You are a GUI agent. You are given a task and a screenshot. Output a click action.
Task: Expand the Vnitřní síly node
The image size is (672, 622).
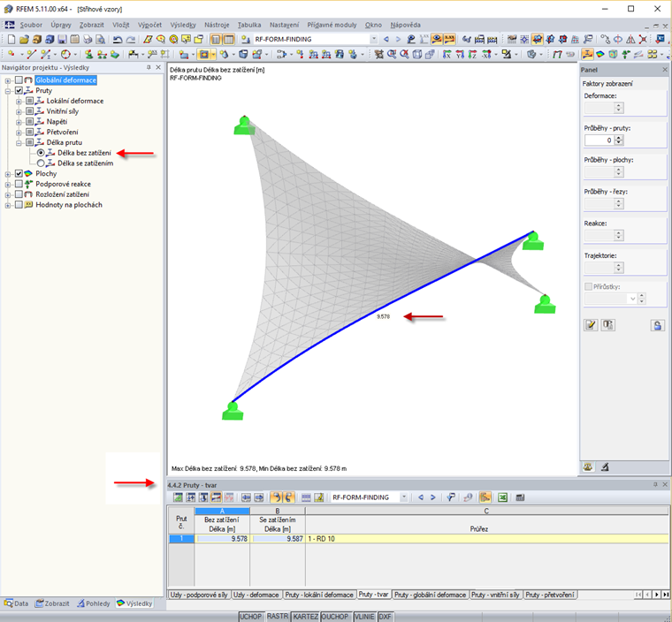click(x=19, y=112)
